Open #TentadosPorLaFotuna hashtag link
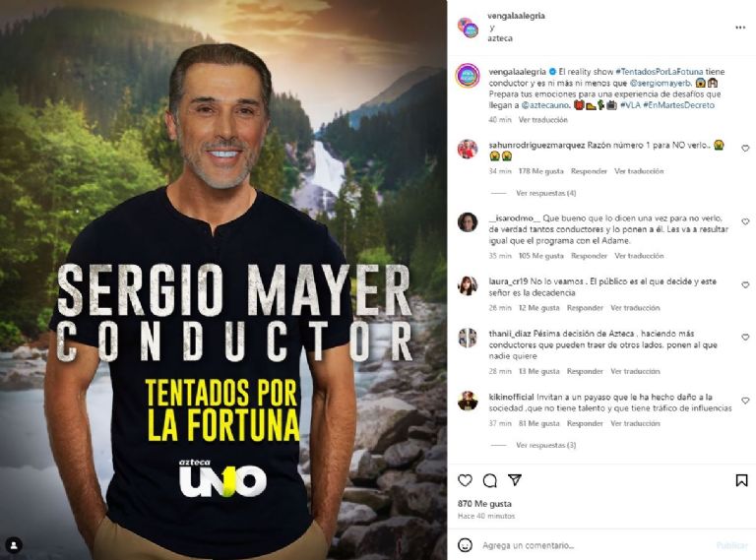Screen dimensions: 756x560 (x=660, y=71)
